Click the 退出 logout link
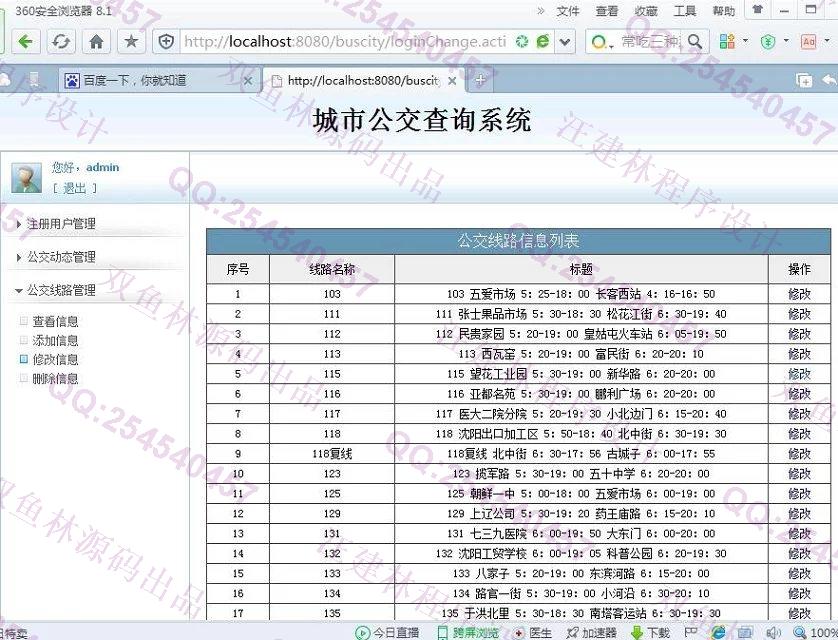This screenshot has height=640, width=838. click(x=75, y=188)
